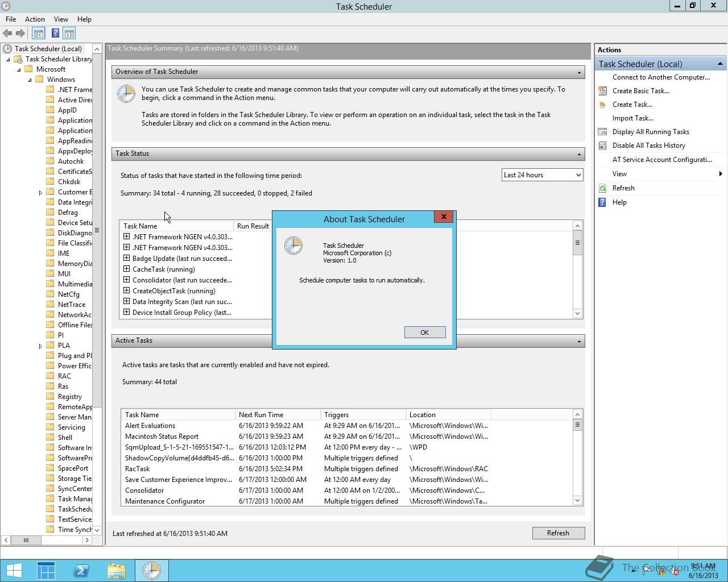728x582 pixels.
Task: Click the Task Scheduler Library folder icon
Action: pos(18,59)
